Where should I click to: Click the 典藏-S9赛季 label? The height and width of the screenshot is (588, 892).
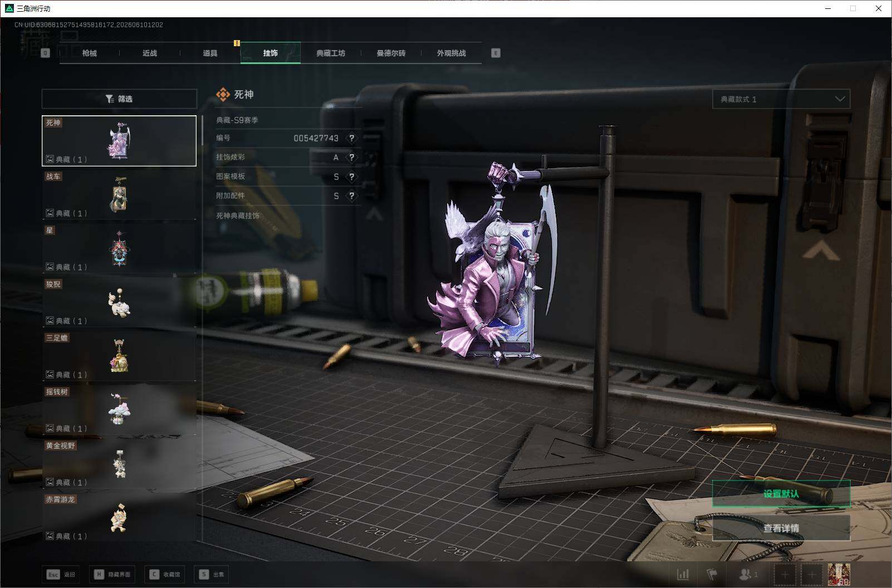(237, 120)
